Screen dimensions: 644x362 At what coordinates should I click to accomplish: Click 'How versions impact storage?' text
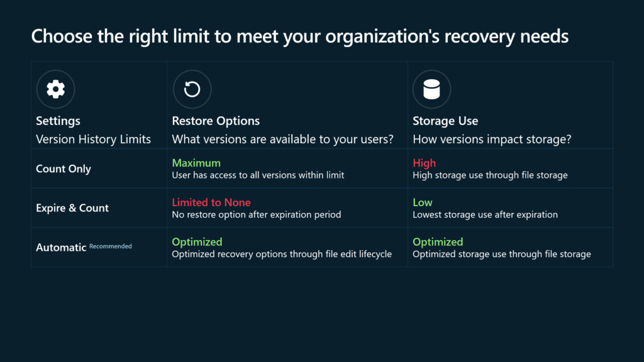click(492, 139)
